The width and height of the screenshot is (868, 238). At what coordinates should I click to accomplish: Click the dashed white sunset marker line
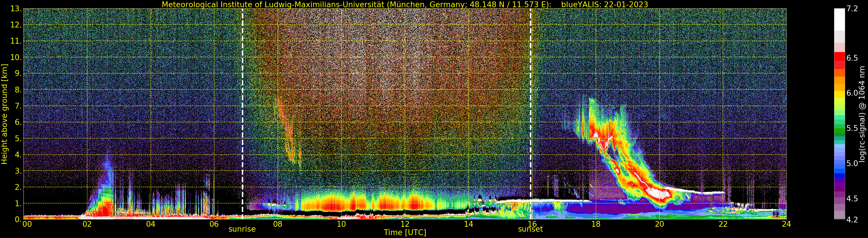tap(531, 114)
